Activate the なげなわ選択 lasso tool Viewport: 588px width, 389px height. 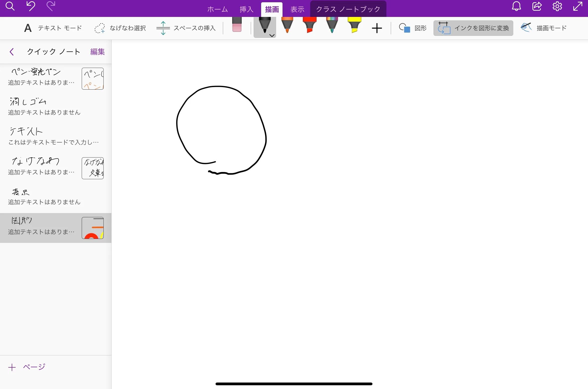click(x=120, y=28)
